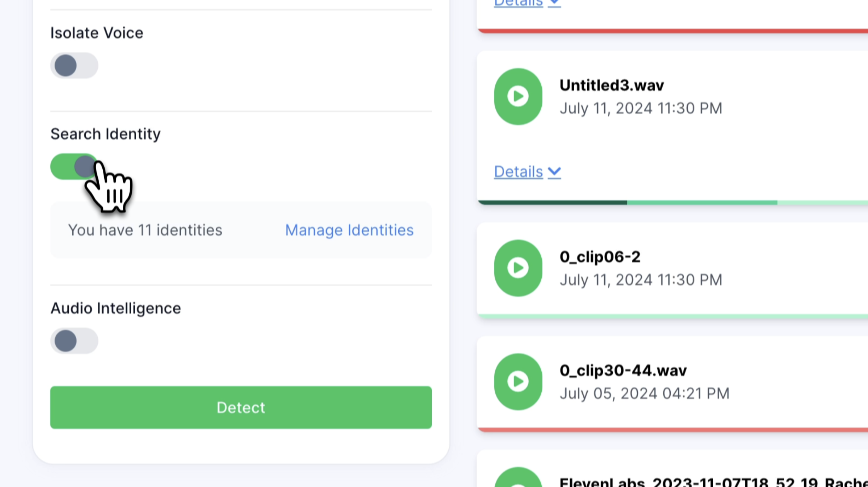
Task: Open the Manage Identities link
Action: click(349, 230)
